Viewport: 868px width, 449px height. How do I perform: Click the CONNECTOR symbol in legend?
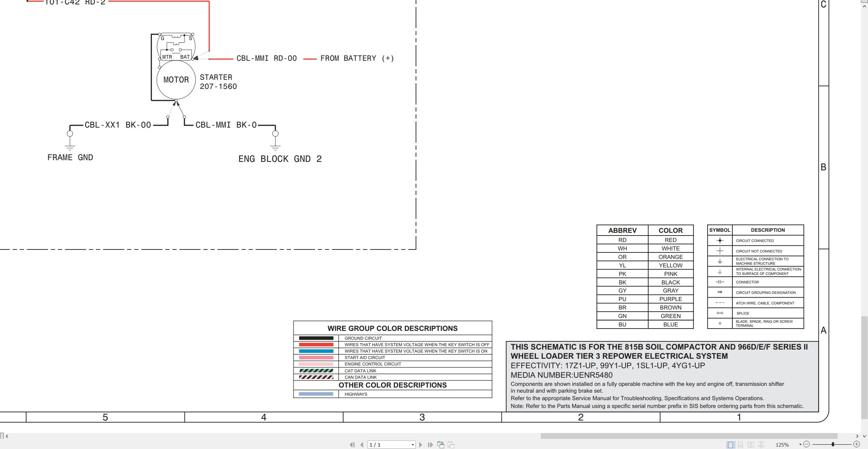point(720,282)
